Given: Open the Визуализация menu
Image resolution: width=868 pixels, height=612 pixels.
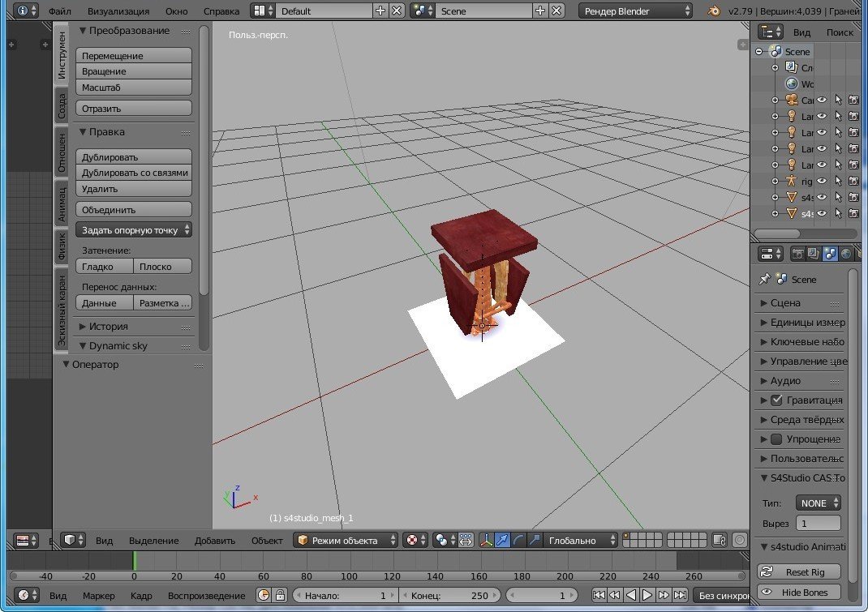Looking at the screenshot, I should (118, 11).
